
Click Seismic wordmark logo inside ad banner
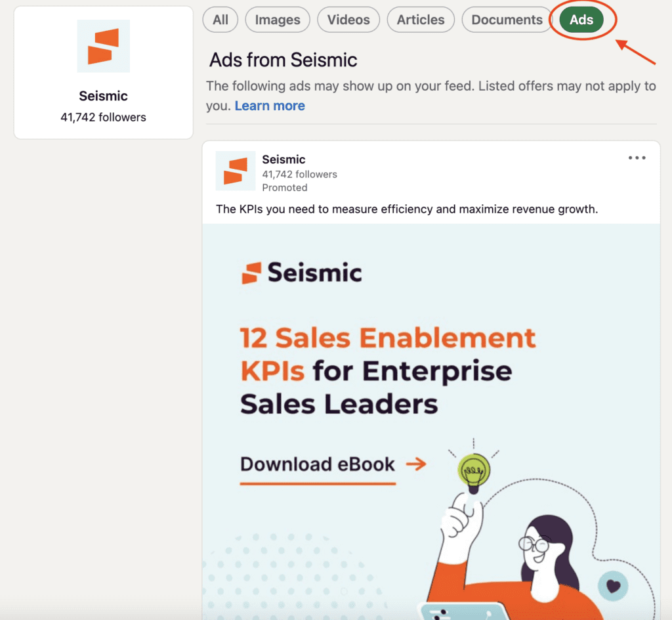[x=302, y=273]
